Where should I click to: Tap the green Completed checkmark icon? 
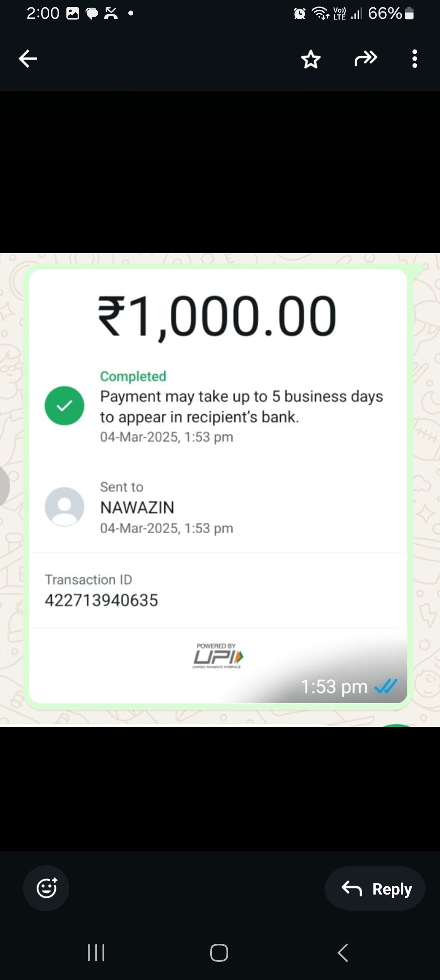pos(64,406)
